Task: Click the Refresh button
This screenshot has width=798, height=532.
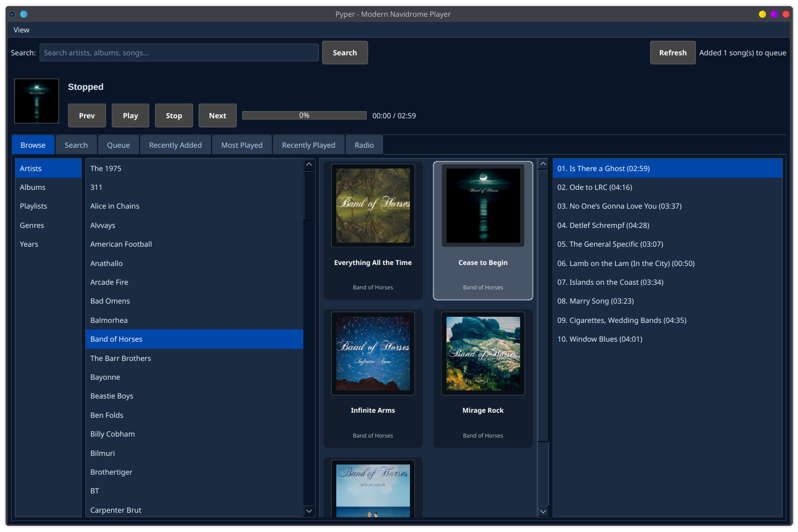Action: 673,53
